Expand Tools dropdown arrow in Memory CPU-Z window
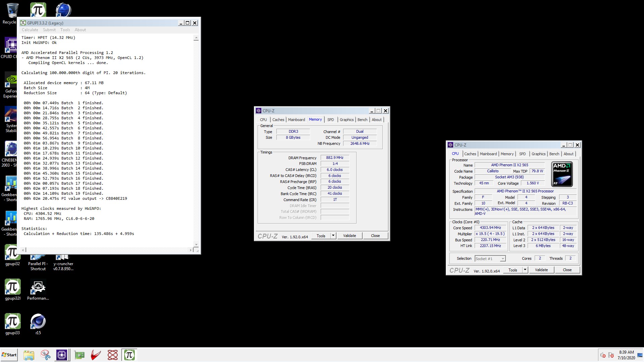 [x=333, y=236]
